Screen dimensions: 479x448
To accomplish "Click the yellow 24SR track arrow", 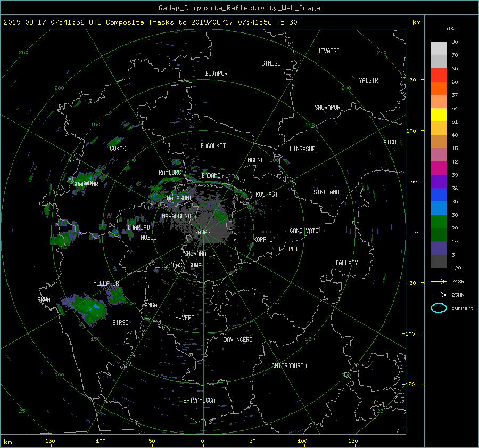I will coord(439,281).
